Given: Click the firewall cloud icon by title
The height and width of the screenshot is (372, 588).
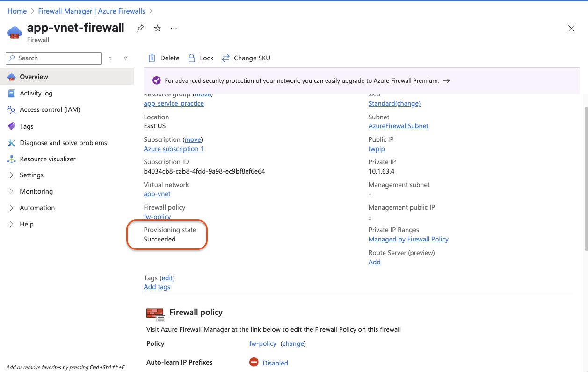Looking at the screenshot, I should coord(15,32).
